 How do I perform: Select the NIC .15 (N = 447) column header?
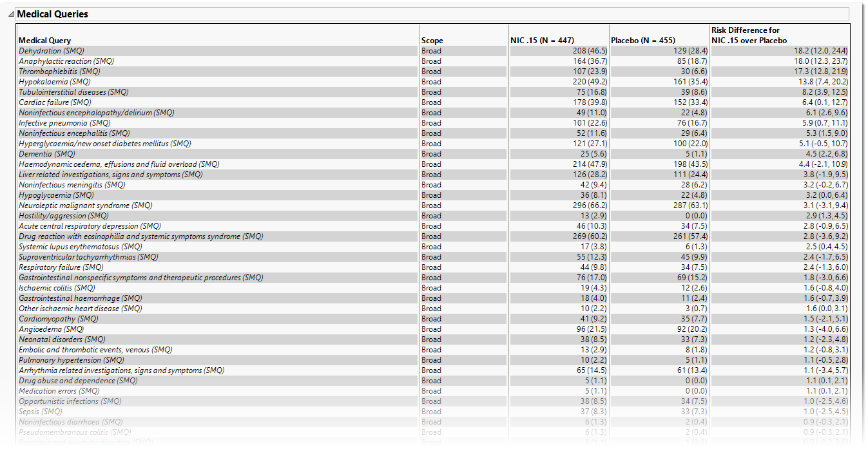click(542, 41)
